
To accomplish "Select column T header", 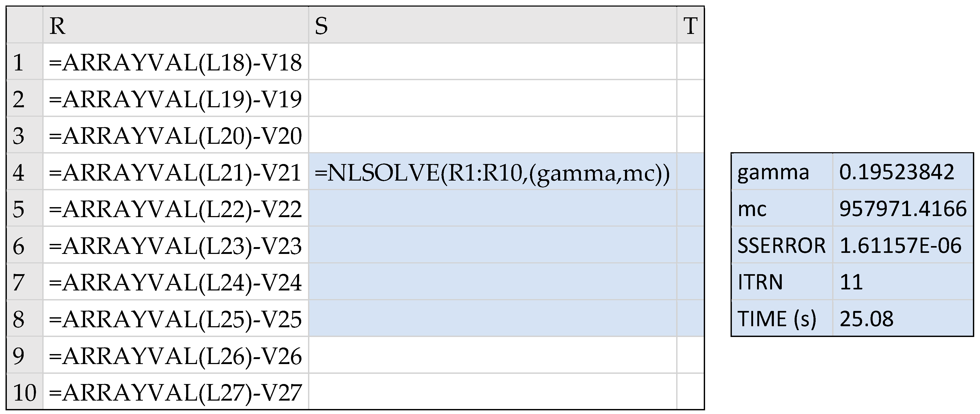I will click(x=690, y=26).
